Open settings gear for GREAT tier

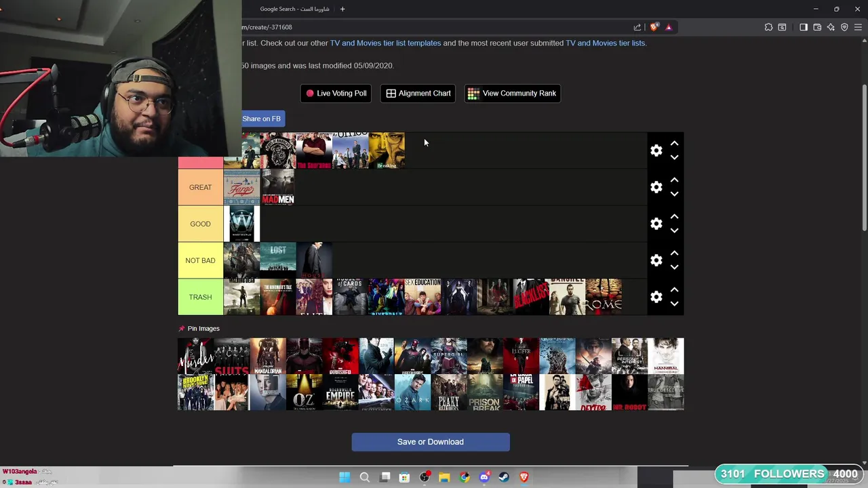[x=656, y=187]
